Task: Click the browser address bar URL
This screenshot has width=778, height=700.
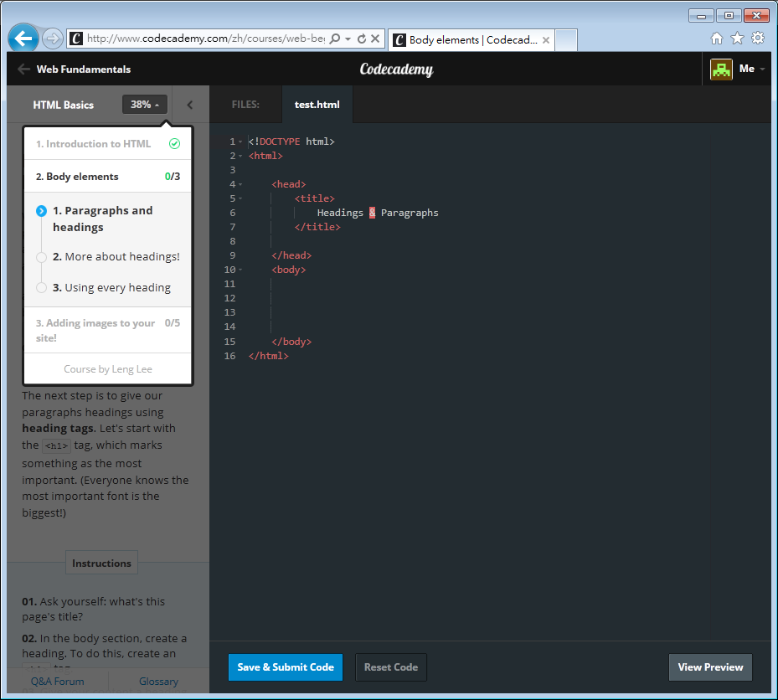Action: [x=206, y=39]
